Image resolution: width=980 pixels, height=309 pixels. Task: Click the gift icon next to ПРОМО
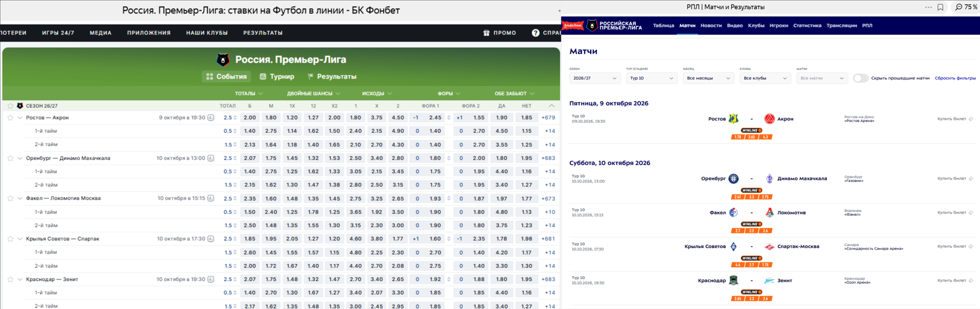point(486,33)
